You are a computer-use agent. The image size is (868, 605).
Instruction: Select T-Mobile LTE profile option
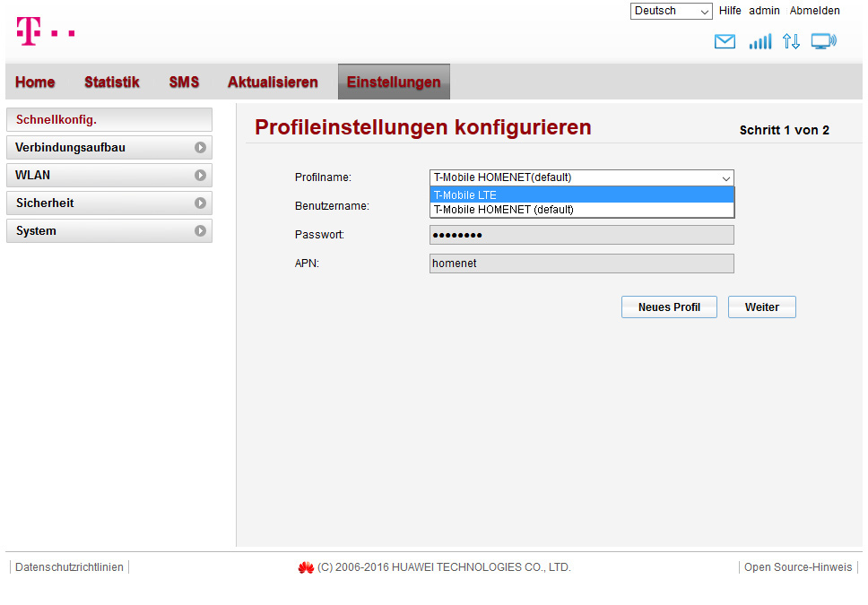point(582,194)
